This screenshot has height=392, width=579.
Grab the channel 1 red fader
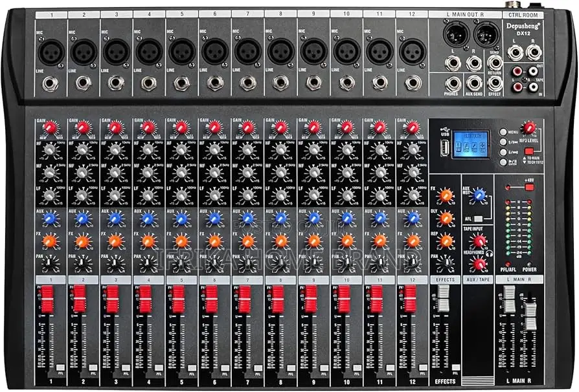pyautogui.click(x=47, y=299)
